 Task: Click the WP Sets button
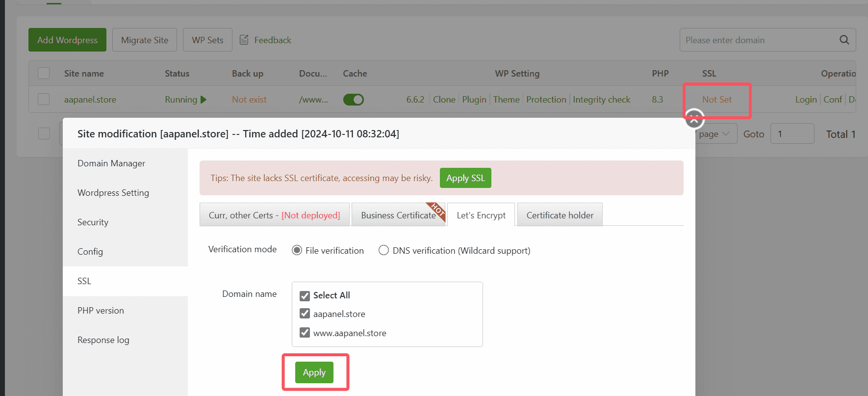(x=207, y=40)
